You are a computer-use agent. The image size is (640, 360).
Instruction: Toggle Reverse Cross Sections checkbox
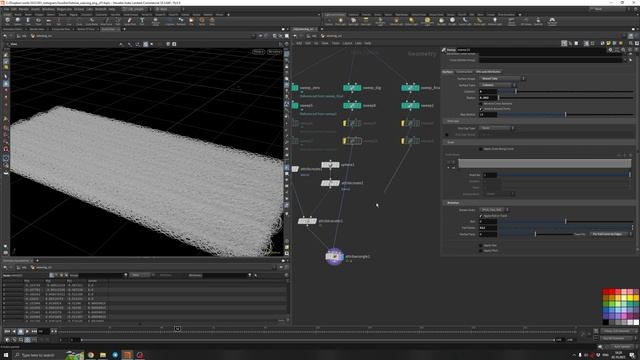pos(481,104)
